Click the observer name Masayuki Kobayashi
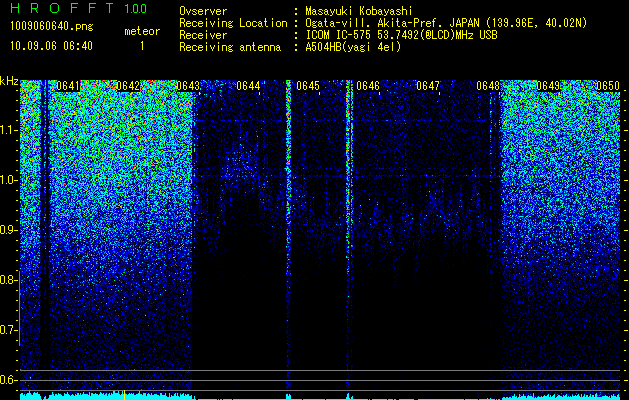629x400 pixels. point(359,11)
